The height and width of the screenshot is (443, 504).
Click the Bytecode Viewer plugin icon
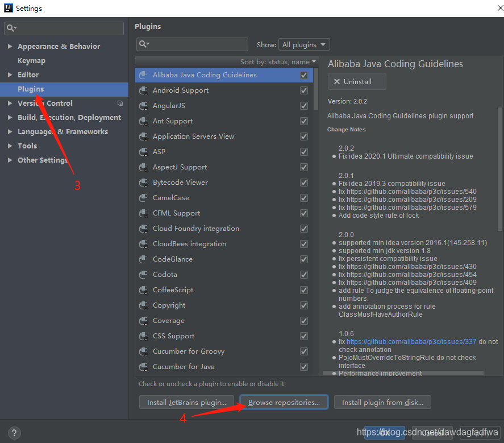143,183
